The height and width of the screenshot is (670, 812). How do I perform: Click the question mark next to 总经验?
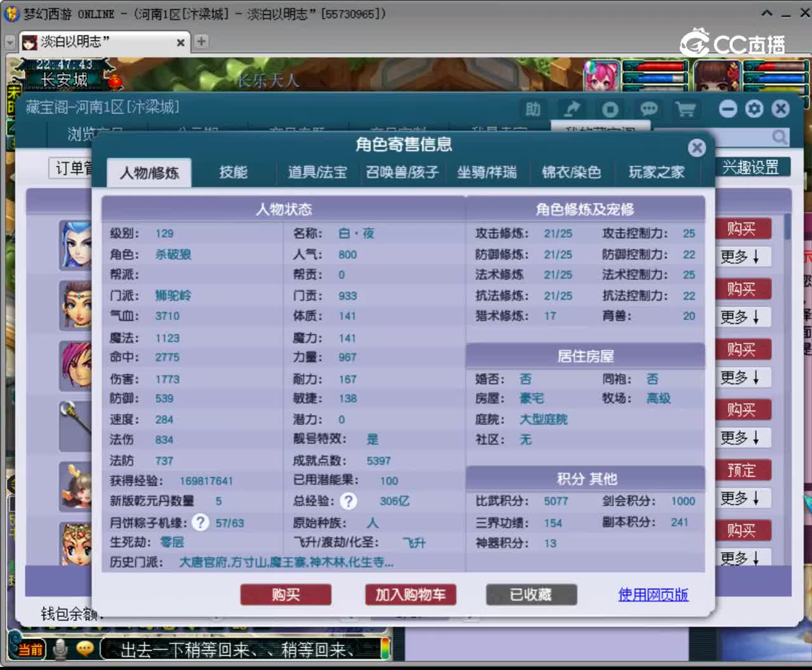(348, 501)
